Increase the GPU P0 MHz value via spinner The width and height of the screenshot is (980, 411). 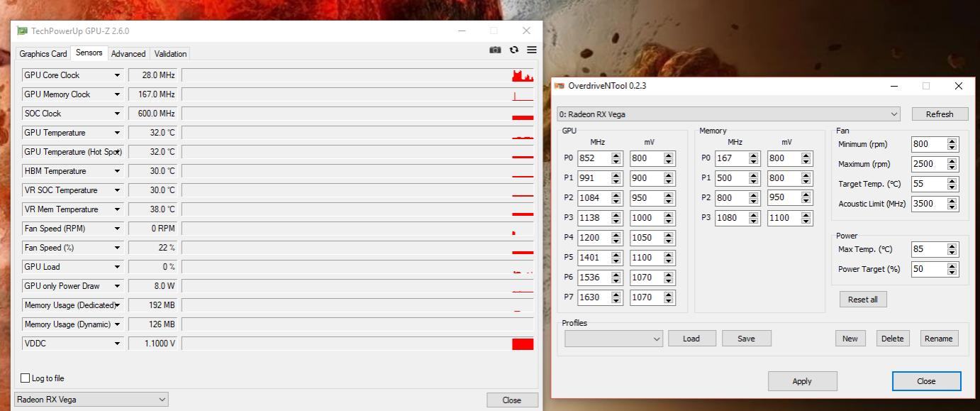point(616,155)
